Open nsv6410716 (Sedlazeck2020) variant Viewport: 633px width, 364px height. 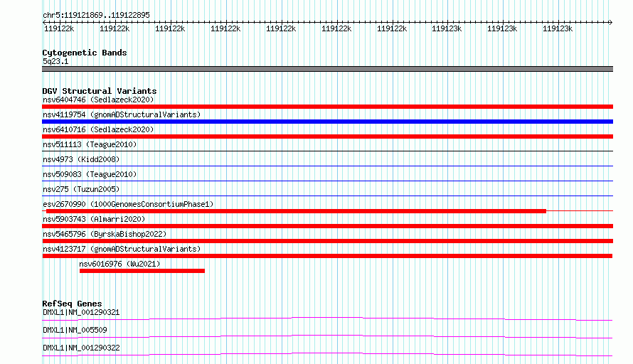98,129
